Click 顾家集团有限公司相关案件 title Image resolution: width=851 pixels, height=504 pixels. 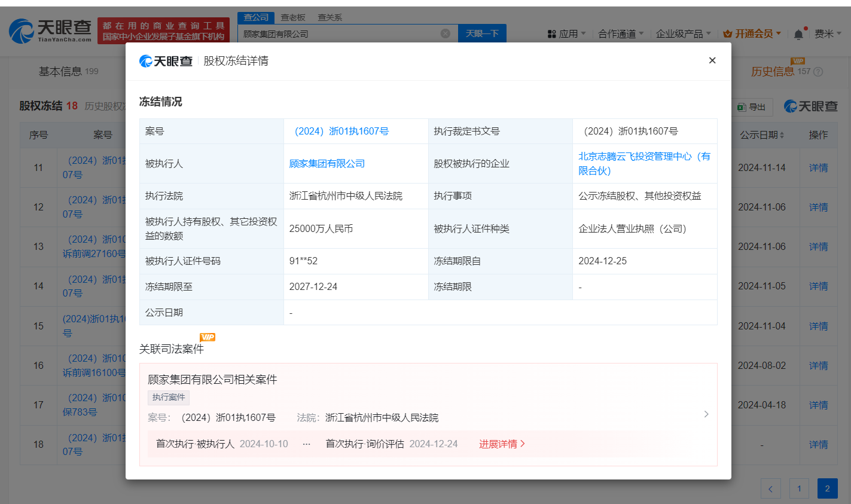pos(212,380)
